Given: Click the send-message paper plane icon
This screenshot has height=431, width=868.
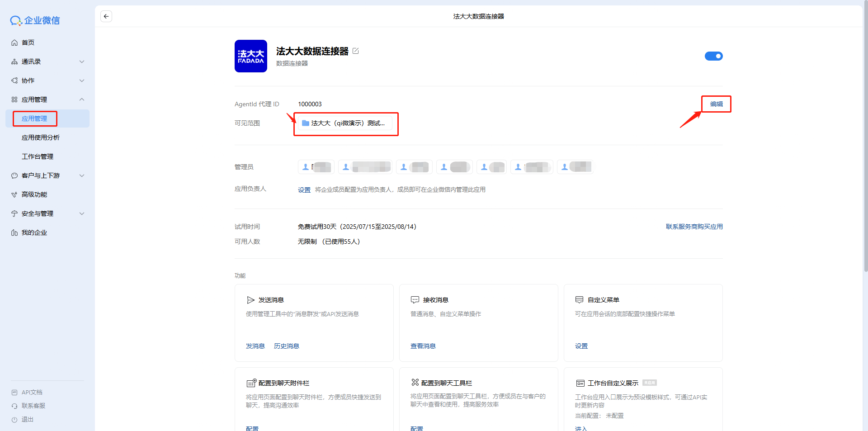Looking at the screenshot, I should coord(251,300).
